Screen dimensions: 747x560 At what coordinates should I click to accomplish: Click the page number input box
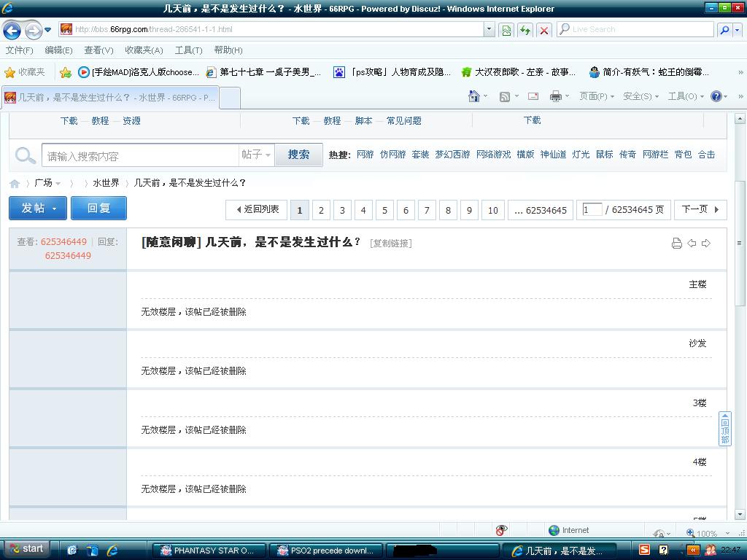click(x=592, y=209)
